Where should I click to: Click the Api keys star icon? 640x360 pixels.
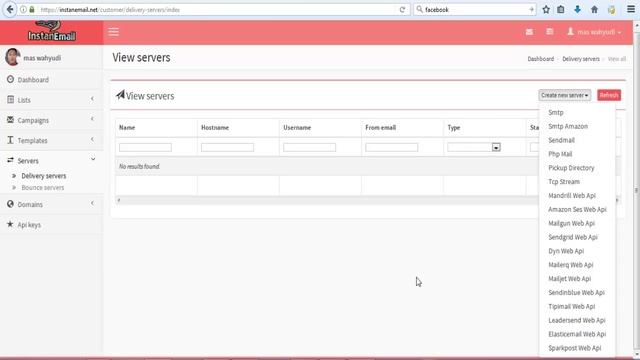(x=10, y=224)
